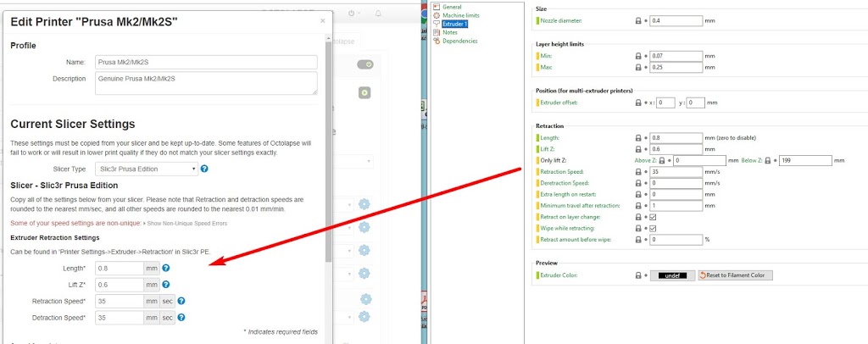
Task: Edit Extruder offset x value
Action: [666, 103]
